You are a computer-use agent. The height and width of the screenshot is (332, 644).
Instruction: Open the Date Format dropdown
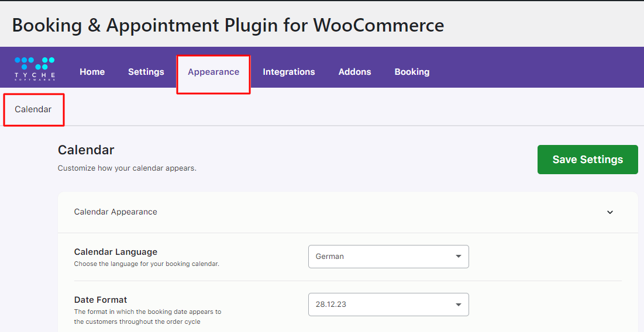tap(388, 305)
